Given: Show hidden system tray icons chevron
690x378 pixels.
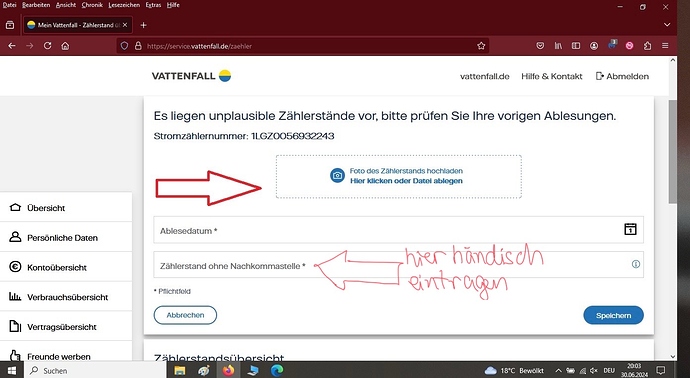Looking at the screenshot, I should point(558,371).
